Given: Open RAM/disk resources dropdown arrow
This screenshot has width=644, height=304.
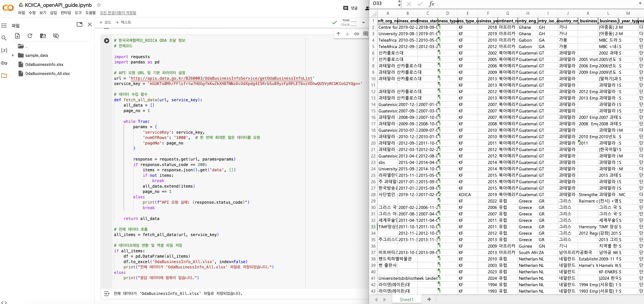Looking at the screenshot, I should (x=363, y=23).
